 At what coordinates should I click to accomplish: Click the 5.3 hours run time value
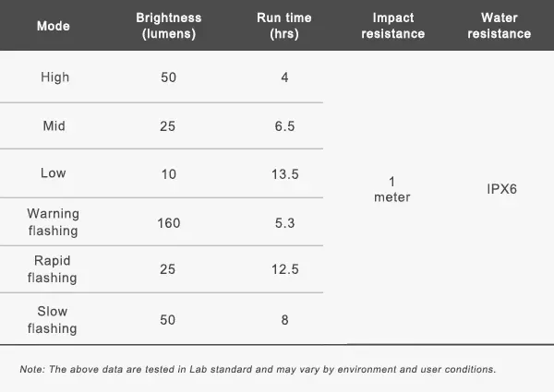coord(284,222)
